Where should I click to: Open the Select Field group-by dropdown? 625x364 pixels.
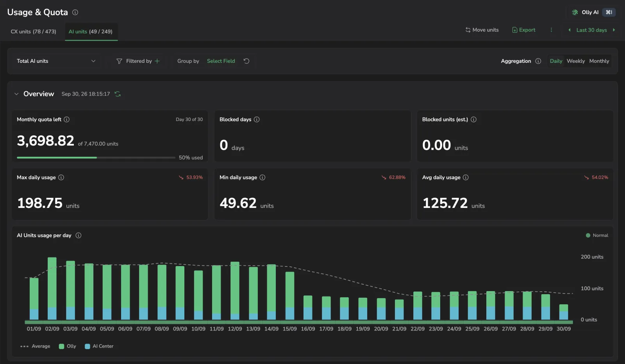pos(221,61)
